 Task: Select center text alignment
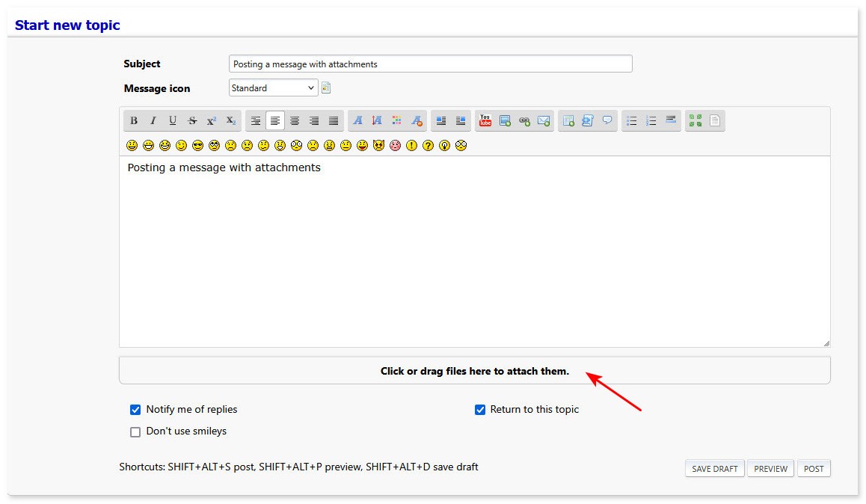[x=295, y=120]
